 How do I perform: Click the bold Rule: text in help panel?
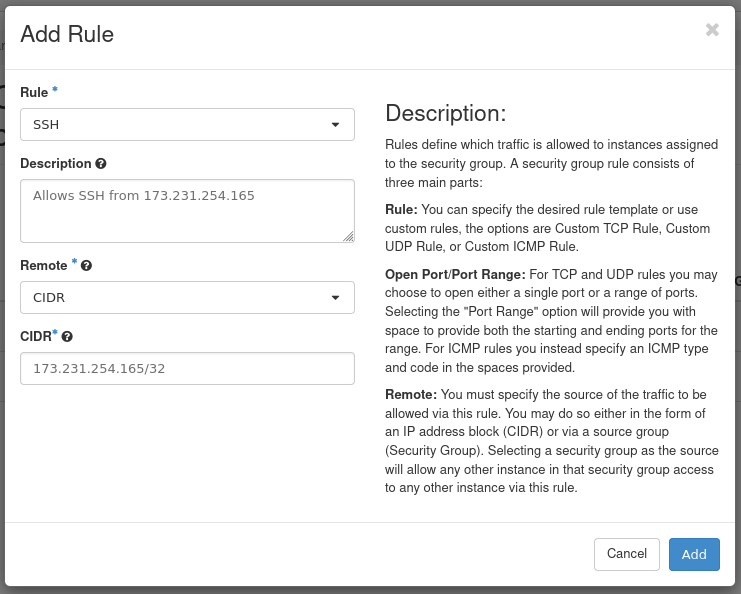(401, 210)
